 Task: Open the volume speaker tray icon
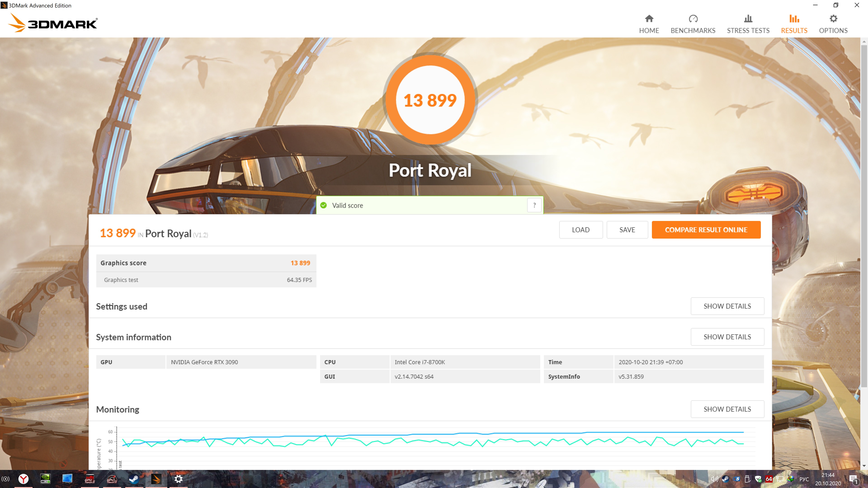click(x=714, y=479)
